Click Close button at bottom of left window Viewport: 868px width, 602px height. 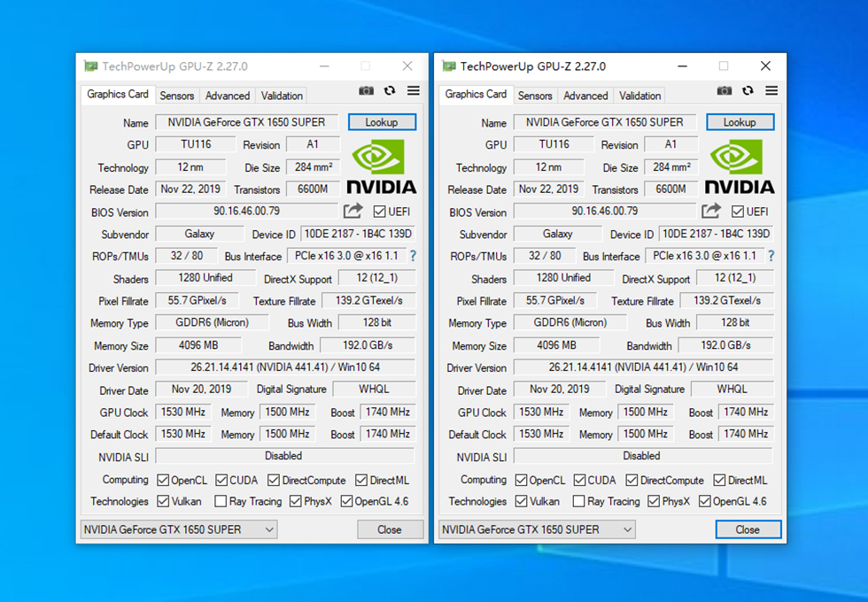pos(390,529)
